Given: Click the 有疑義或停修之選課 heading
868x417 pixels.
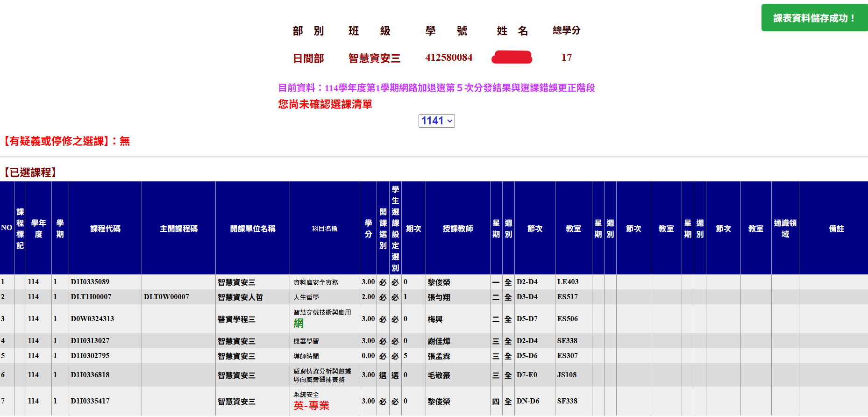Looking at the screenshot, I should point(65,141).
